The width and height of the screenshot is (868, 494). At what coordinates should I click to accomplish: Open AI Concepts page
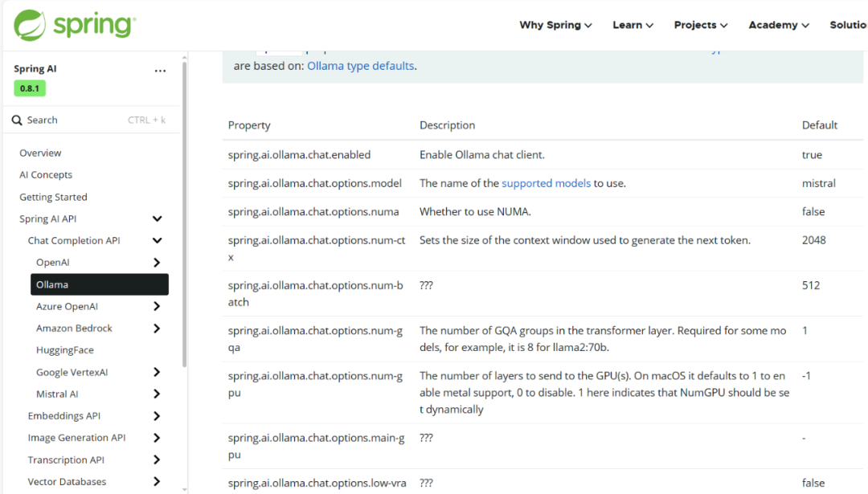46,175
